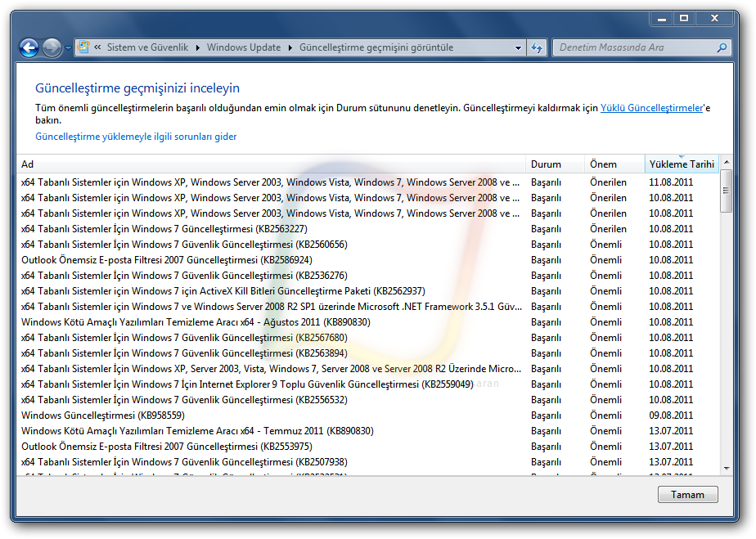756x539 pixels.
Task: Minimize the Windows Update window
Action: point(662,18)
